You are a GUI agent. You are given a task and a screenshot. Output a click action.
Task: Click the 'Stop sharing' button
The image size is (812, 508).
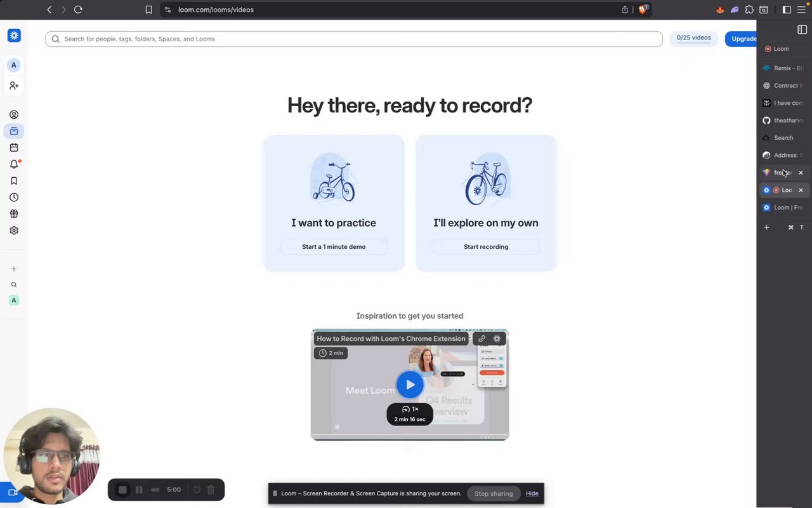494,493
